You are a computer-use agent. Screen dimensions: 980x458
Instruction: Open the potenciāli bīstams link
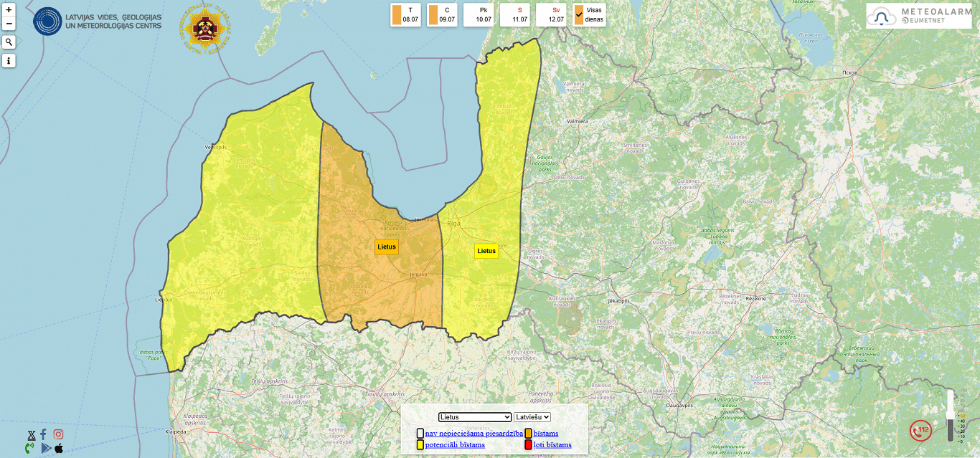pyautogui.click(x=455, y=444)
